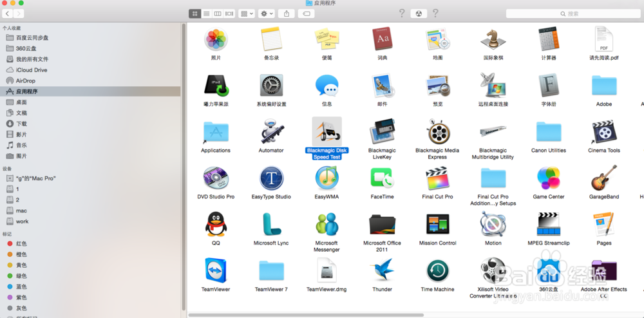Open Microsoft Lync
Screen dimensions: 644x318
click(271, 225)
